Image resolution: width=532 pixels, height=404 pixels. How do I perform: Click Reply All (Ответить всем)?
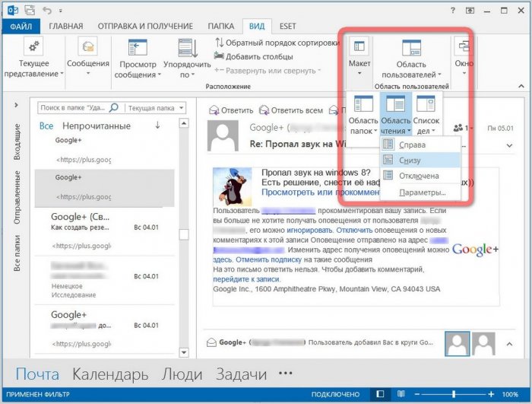tap(291, 110)
